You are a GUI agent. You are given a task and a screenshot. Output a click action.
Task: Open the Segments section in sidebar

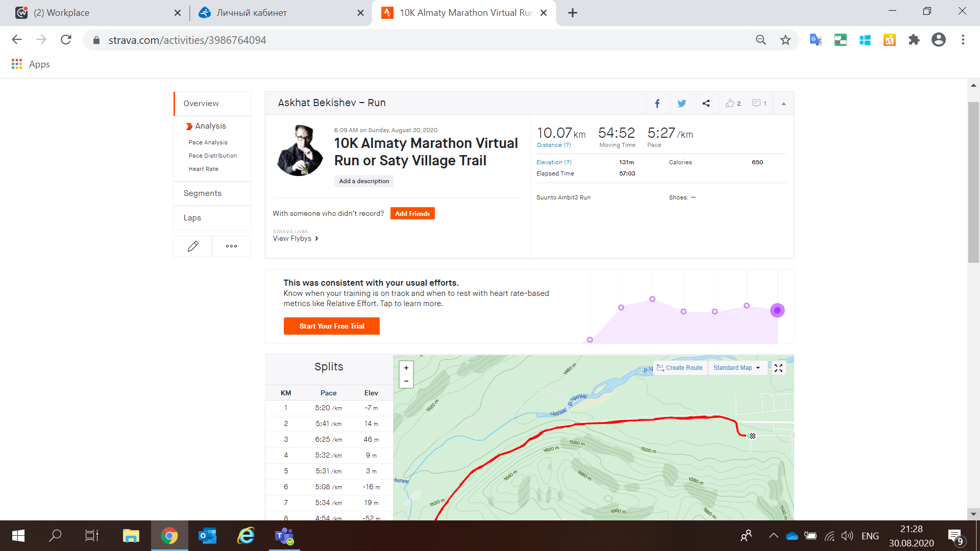tap(203, 193)
